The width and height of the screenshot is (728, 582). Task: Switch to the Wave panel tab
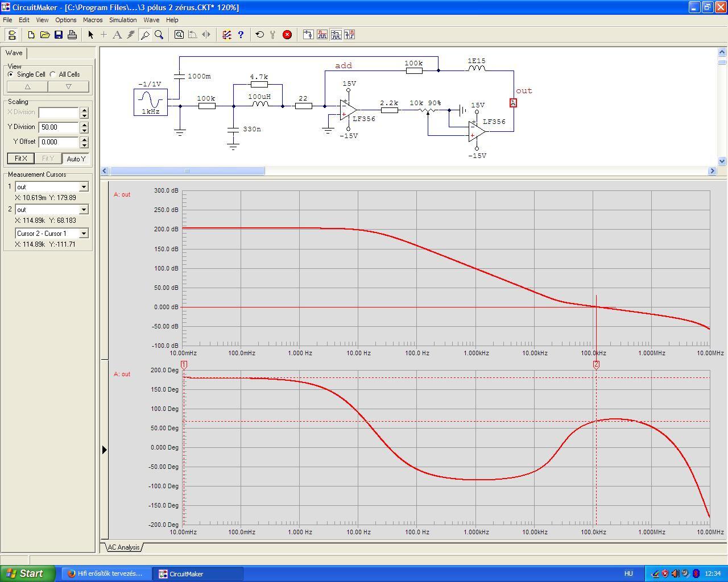point(14,53)
